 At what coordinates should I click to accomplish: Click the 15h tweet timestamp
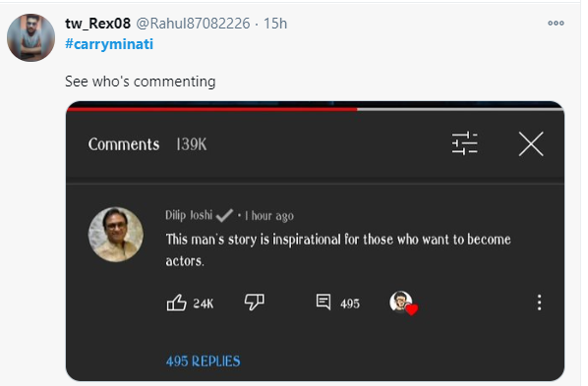click(x=275, y=24)
